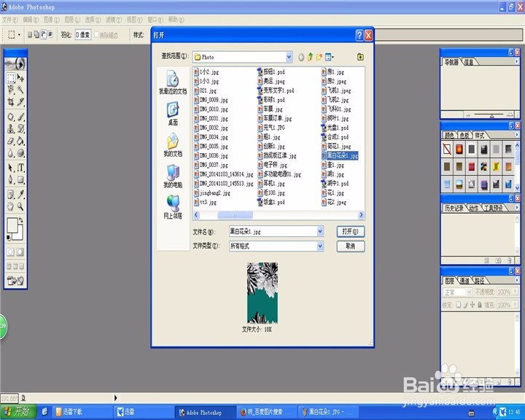Click the Up One Level folder icon

(x=310, y=57)
